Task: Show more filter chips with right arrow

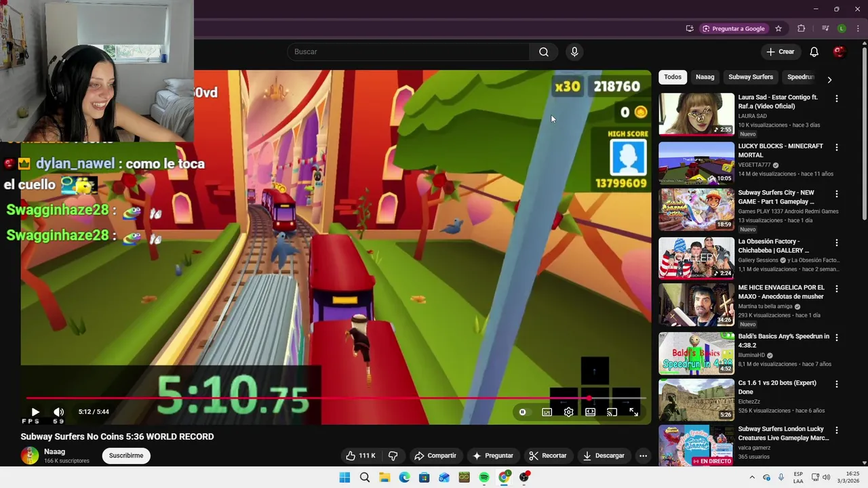Action: pos(829,79)
